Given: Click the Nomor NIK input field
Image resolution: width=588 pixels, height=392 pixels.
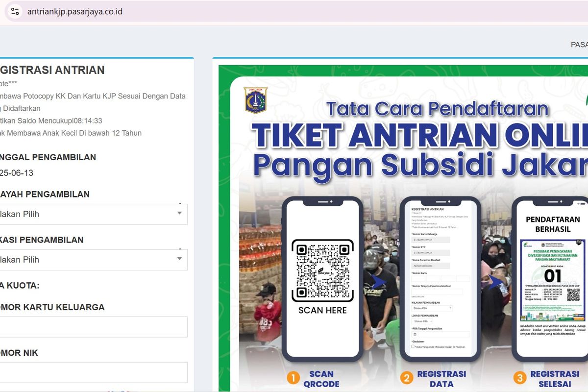Looking at the screenshot, I should [94, 372].
